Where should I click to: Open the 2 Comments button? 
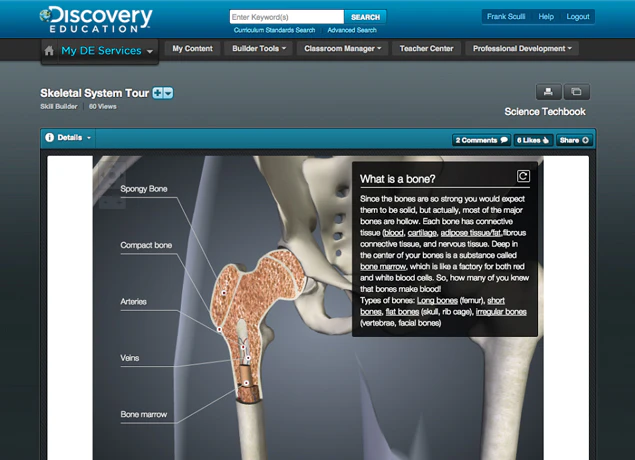click(481, 140)
